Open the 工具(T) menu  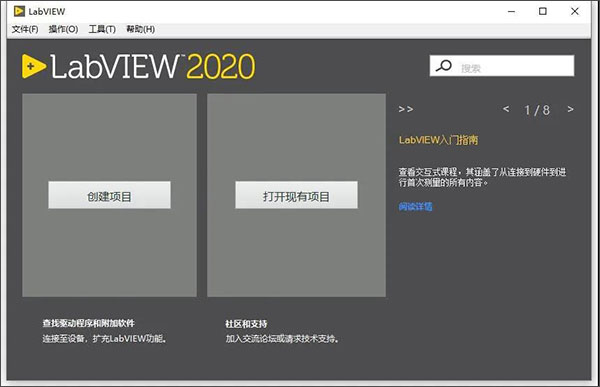(102, 29)
